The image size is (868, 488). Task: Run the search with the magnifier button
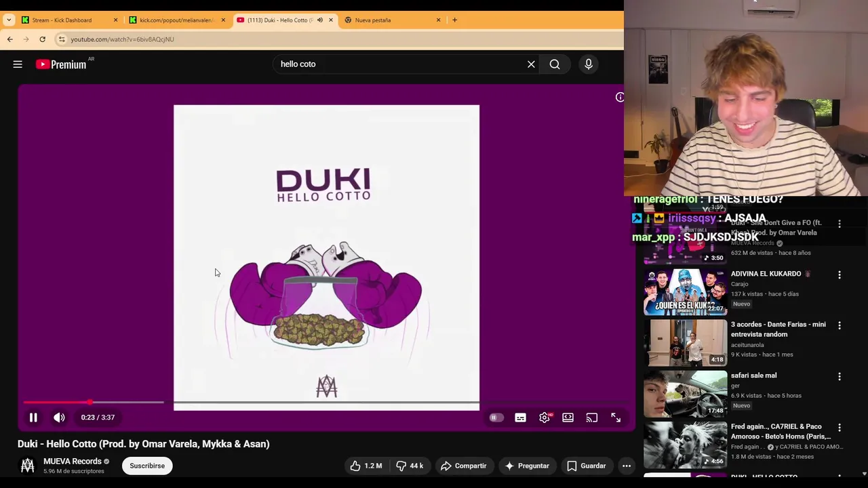555,64
